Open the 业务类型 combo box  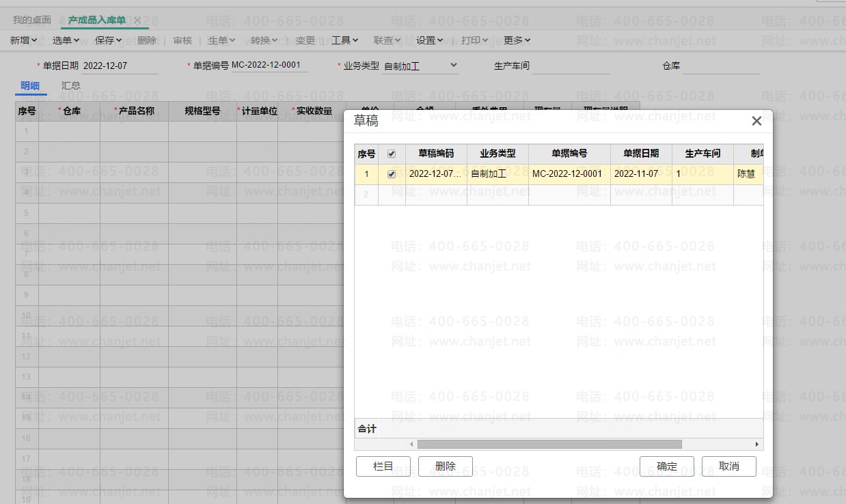420,66
